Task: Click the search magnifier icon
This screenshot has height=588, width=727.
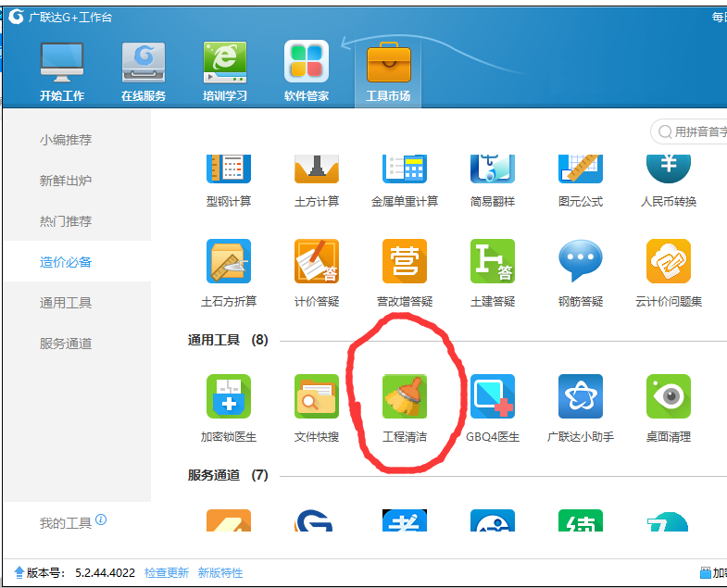Action: click(665, 132)
